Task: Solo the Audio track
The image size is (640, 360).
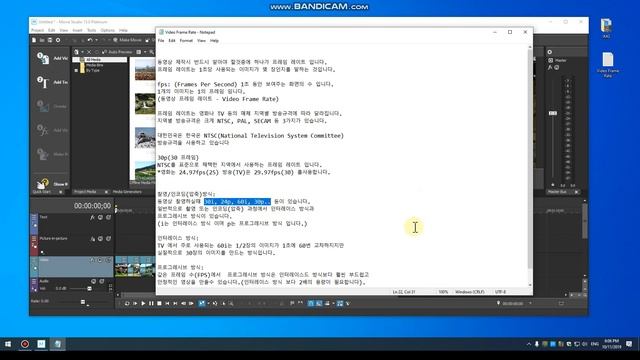Action: [102, 281]
